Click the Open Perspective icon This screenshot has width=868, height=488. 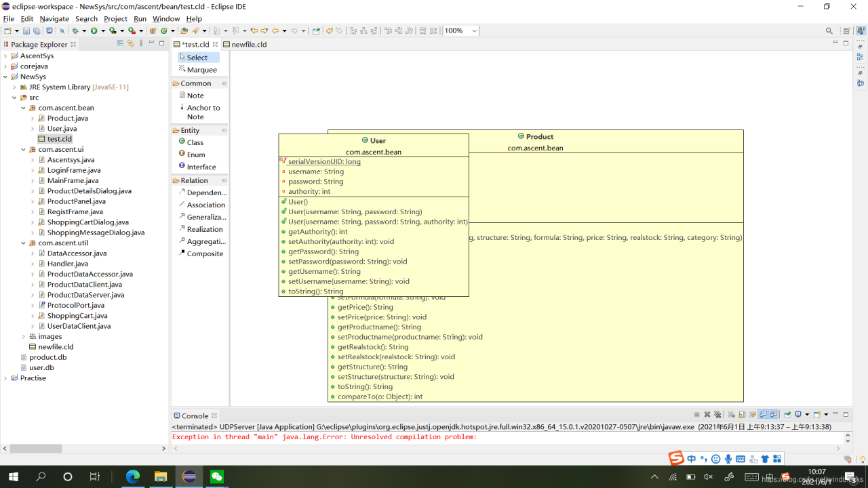[846, 30]
